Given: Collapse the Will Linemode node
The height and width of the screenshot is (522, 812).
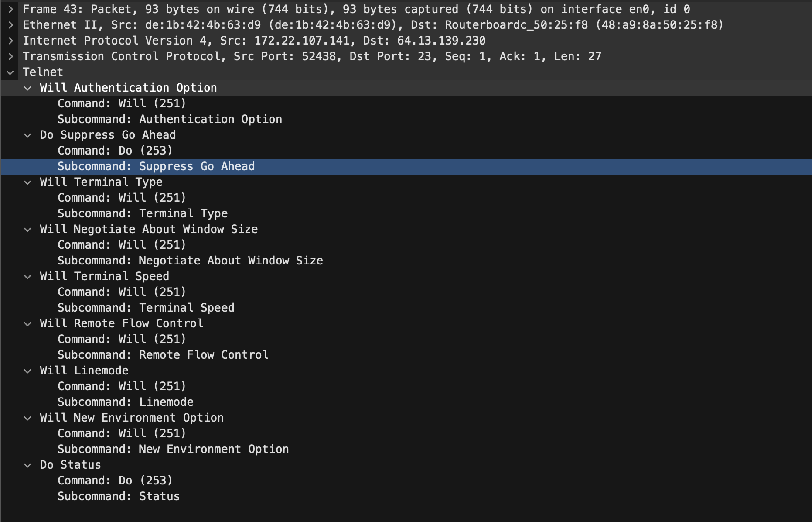Looking at the screenshot, I should point(27,371).
